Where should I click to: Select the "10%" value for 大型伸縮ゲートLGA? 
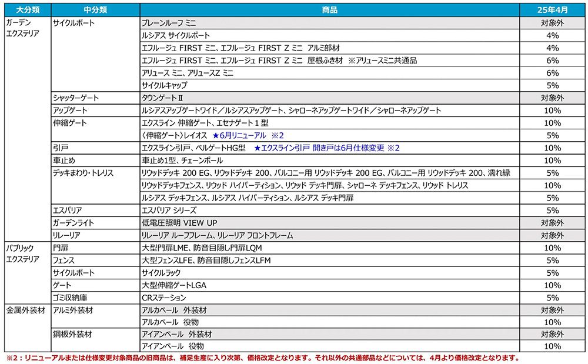coord(552,285)
